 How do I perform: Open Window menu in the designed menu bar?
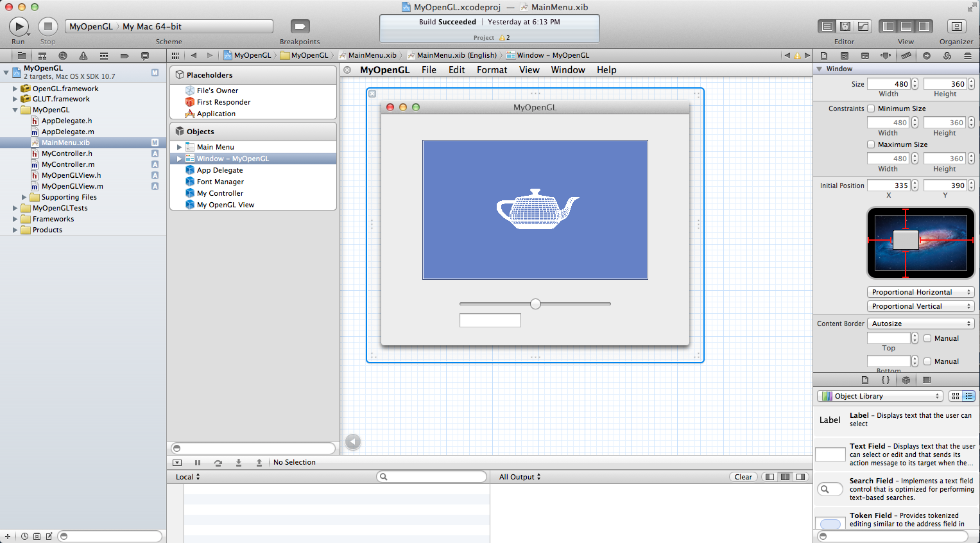(x=568, y=70)
